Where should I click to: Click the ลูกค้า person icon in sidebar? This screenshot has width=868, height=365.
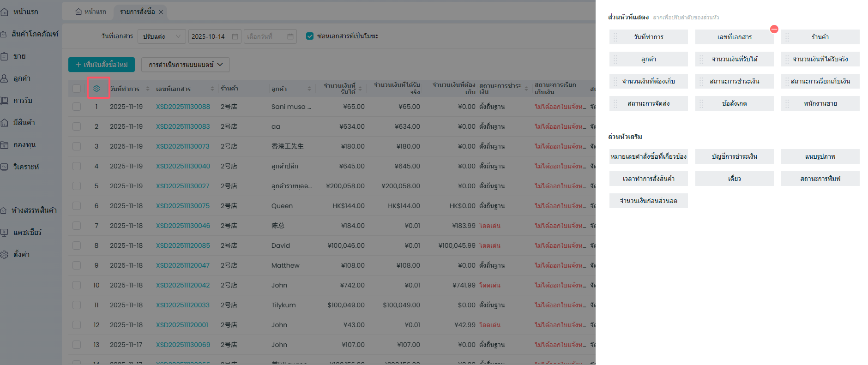pyautogui.click(x=5, y=78)
